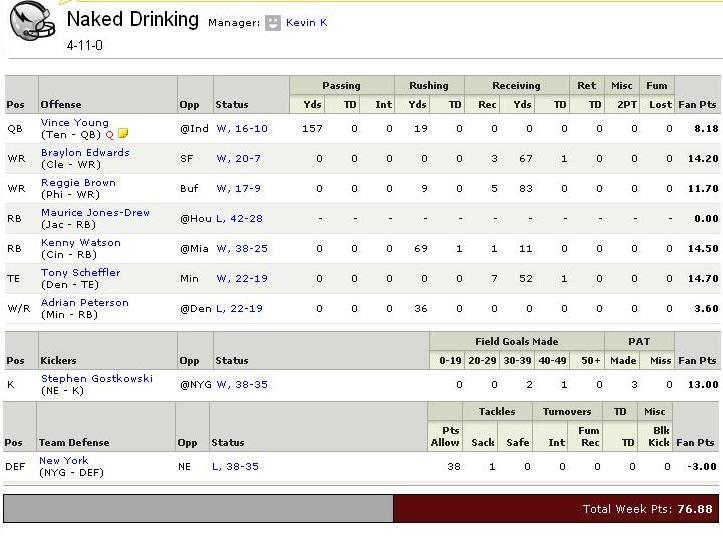View W, 16-10 game result for Vince Young
Viewport: 723px width, 539px height.
click(242, 129)
